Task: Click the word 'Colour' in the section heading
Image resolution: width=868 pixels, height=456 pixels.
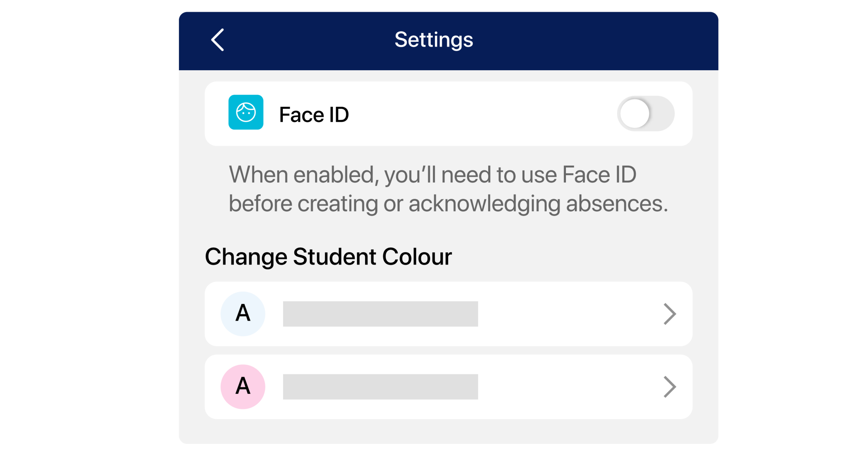Action: (417, 256)
